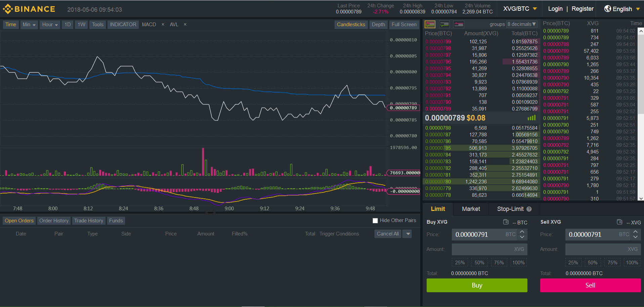644x307 pixels.
Task: Select bid price 0.00000788 row
Action: [x=481, y=128]
